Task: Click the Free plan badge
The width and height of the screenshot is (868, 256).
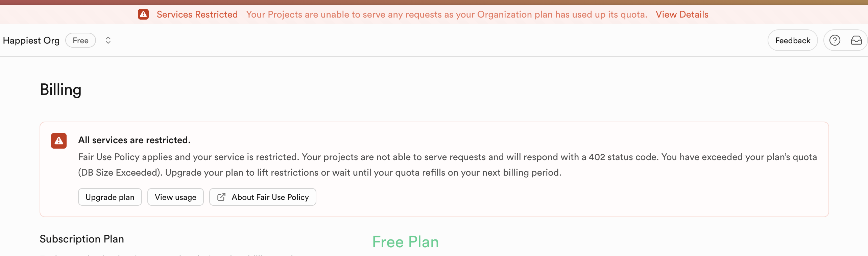Action: pos(80,41)
